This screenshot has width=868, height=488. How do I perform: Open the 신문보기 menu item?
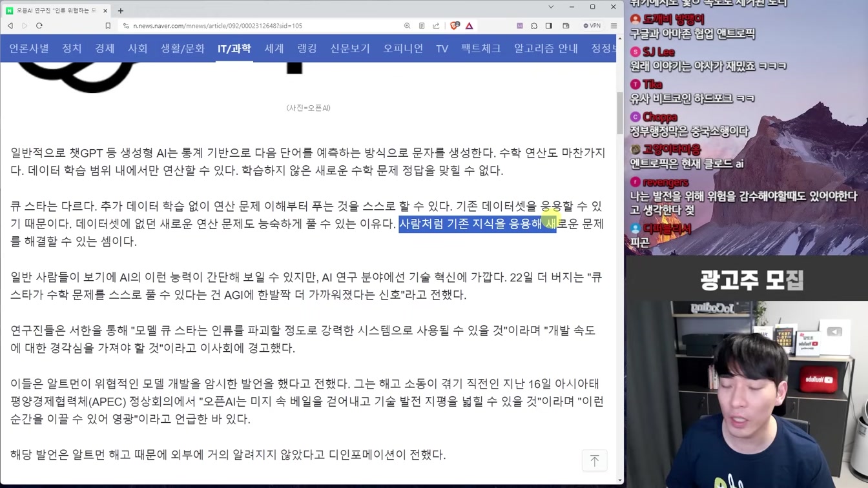(350, 48)
